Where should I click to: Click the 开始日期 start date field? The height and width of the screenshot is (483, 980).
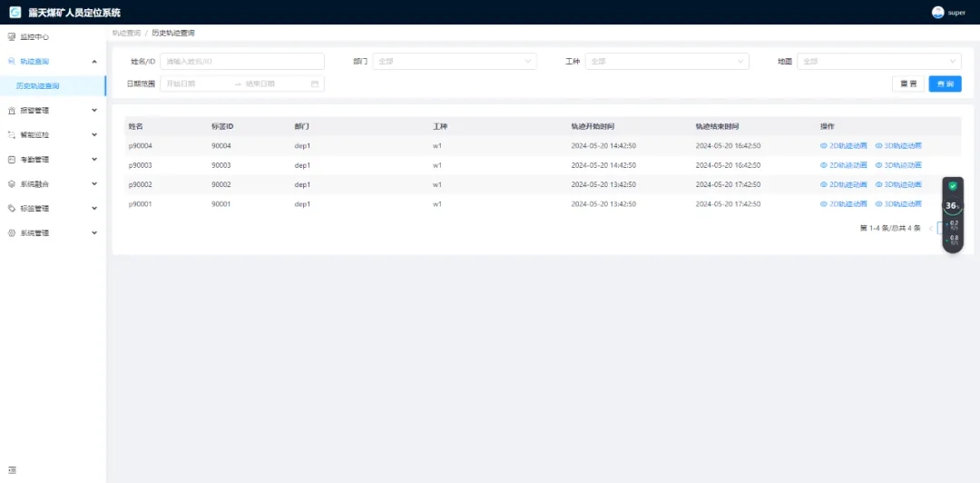(x=194, y=84)
